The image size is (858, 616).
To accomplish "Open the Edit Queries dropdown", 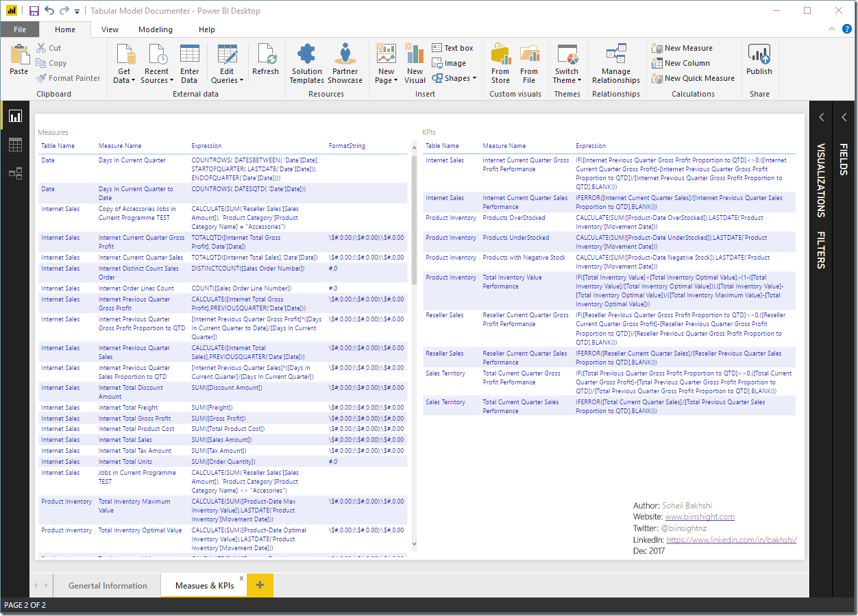I will [227, 64].
